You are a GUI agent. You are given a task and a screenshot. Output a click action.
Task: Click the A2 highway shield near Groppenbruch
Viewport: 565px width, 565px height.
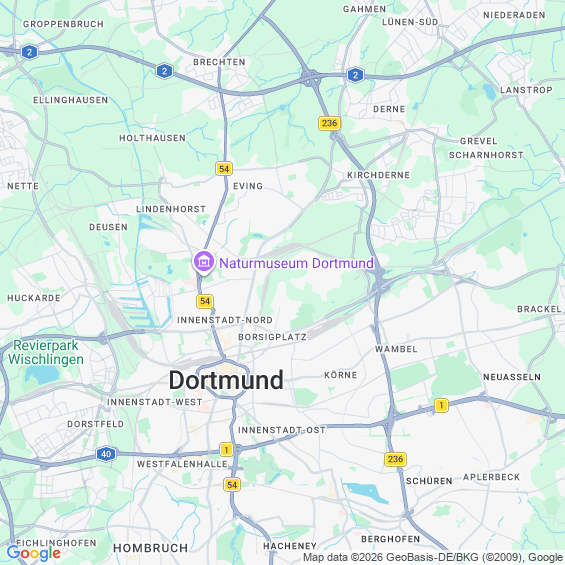tap(30, 52)
